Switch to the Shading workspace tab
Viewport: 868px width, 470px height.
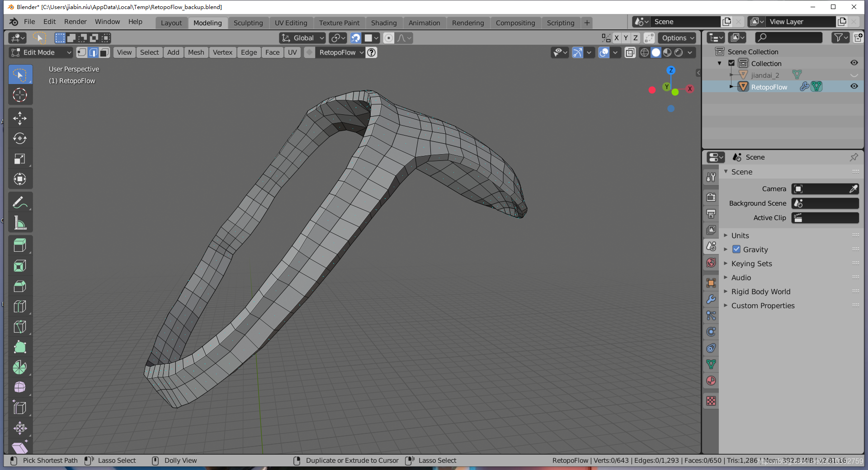pyautogui.click(x=384, y=23)
